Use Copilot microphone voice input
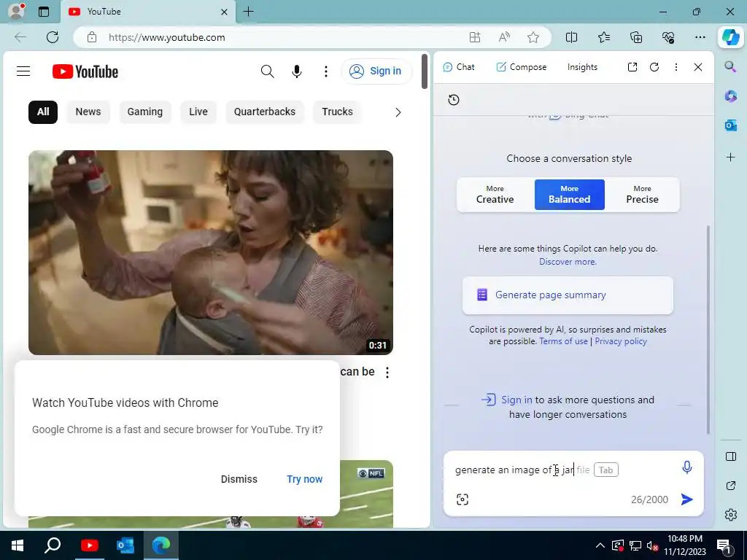Viewport: 747px width, 560px height. click(x=686, y=467)
